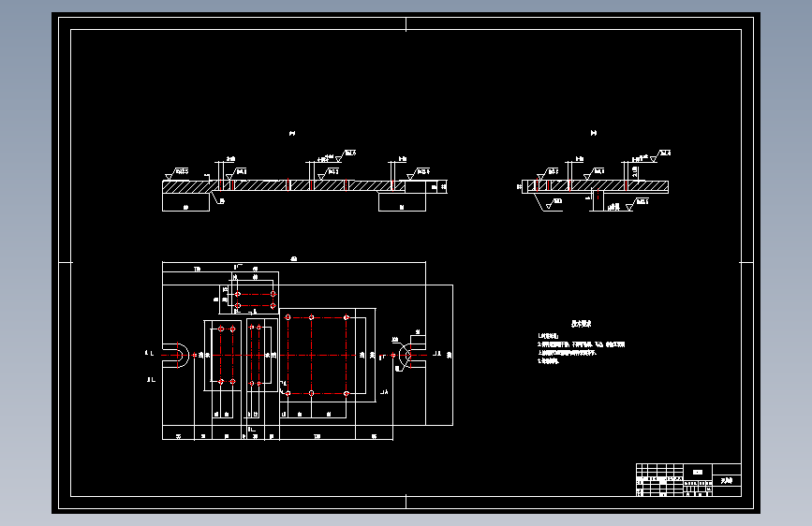Select the overall length dimension above the plan view
Viewport: 812px width, 526px height.
tap(294, 260)
